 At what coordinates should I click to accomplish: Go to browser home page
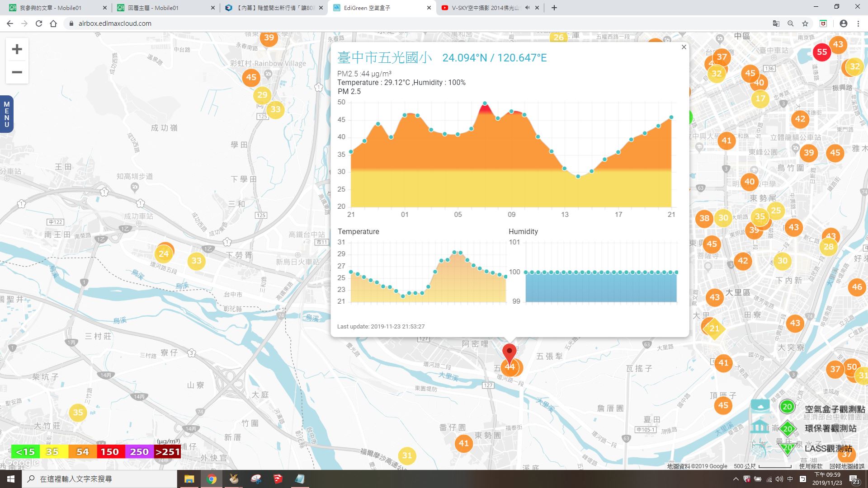pos(53,23)
